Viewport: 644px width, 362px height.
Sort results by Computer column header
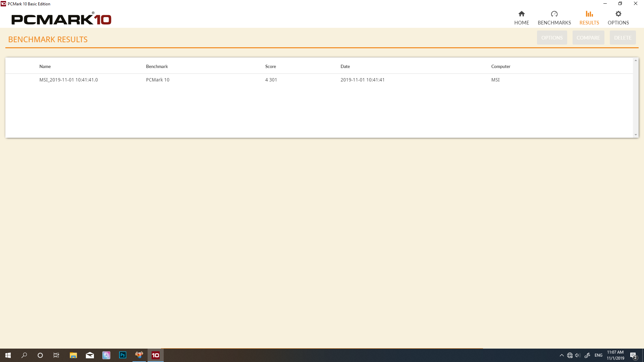(500, 66)
